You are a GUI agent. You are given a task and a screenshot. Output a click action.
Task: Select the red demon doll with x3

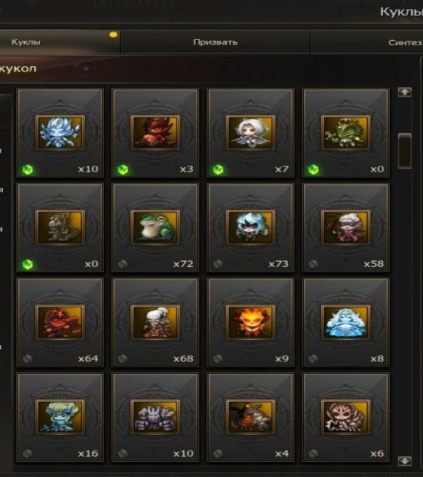click(x=155, y=133)
